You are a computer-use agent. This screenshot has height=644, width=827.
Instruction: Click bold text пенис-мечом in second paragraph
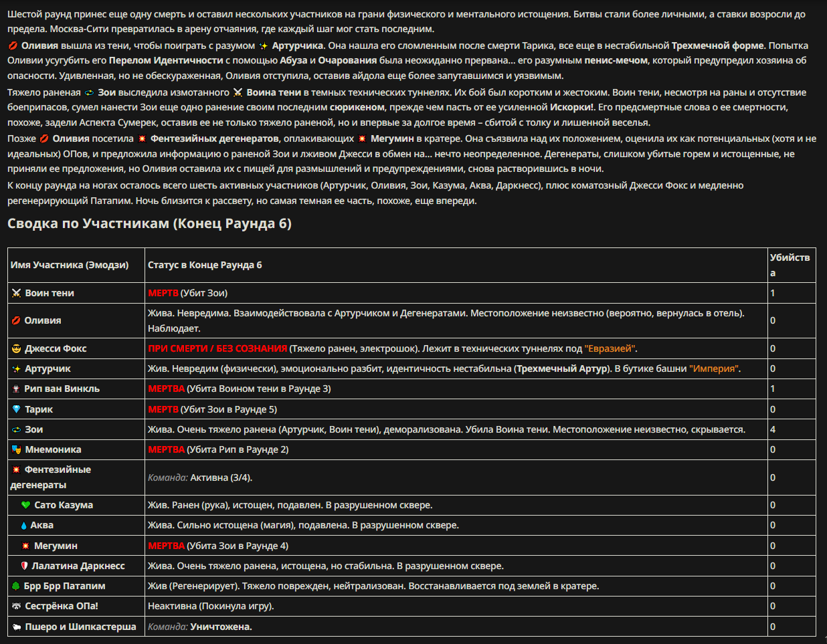click(616, 60)
